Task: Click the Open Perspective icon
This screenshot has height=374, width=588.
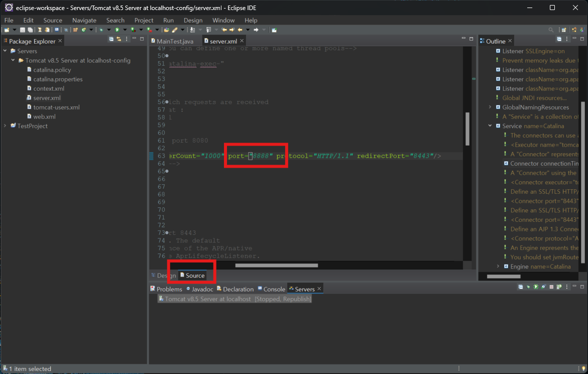Action: point(563,30)
